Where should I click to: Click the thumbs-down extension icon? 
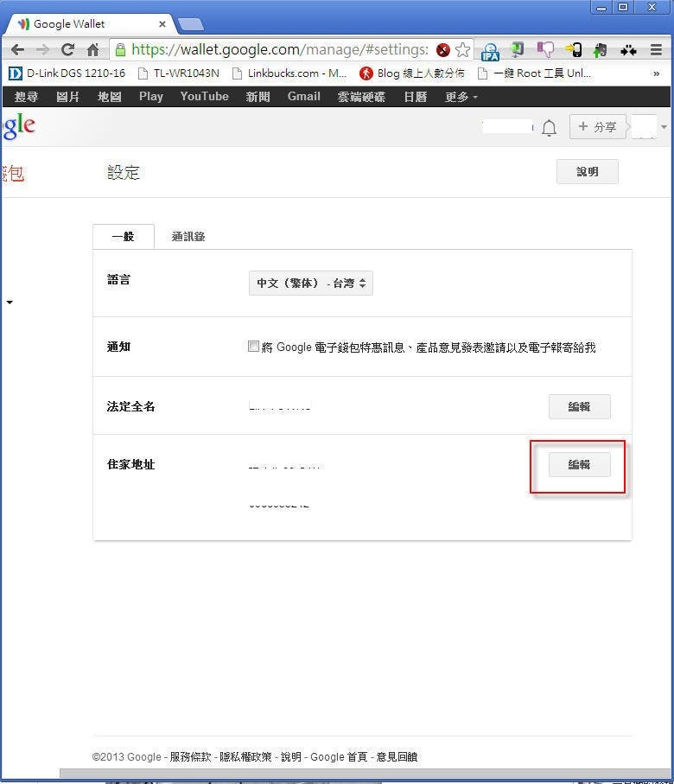[x=545, y=50]
